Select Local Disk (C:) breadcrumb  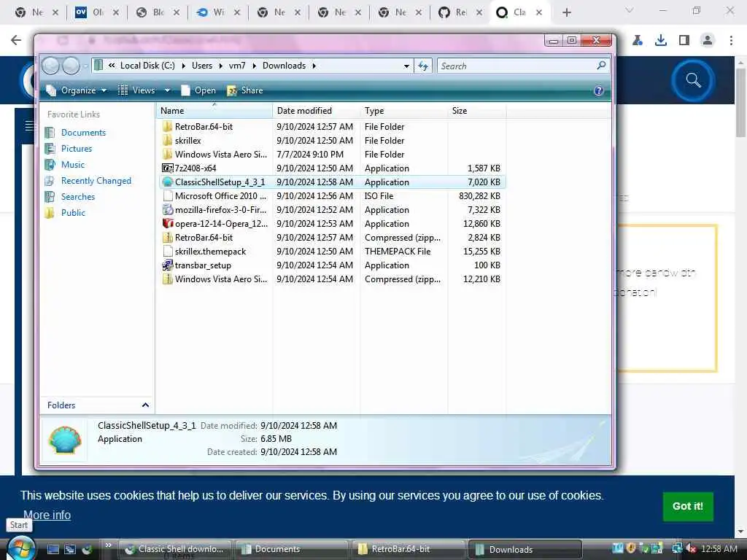tap(147, 65)
